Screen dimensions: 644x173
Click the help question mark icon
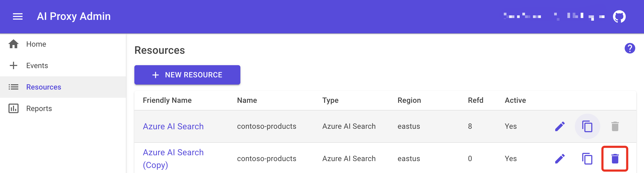(630, 48)
